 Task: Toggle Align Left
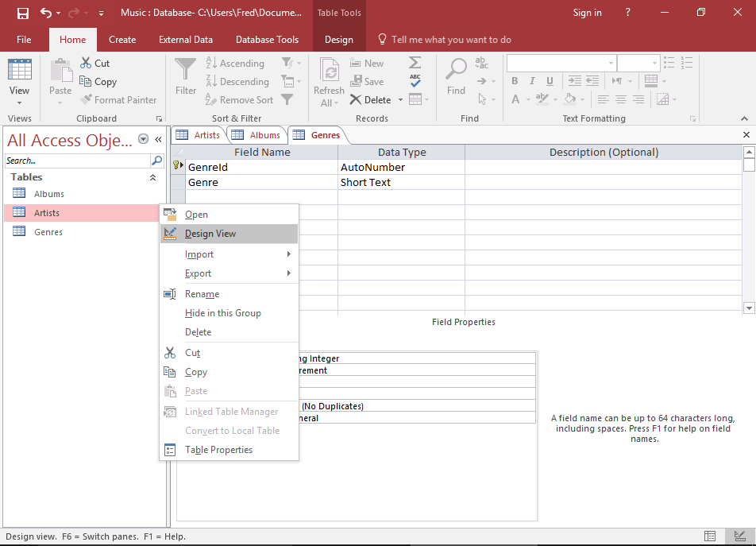pyautogui.click(x=604, y=99)
